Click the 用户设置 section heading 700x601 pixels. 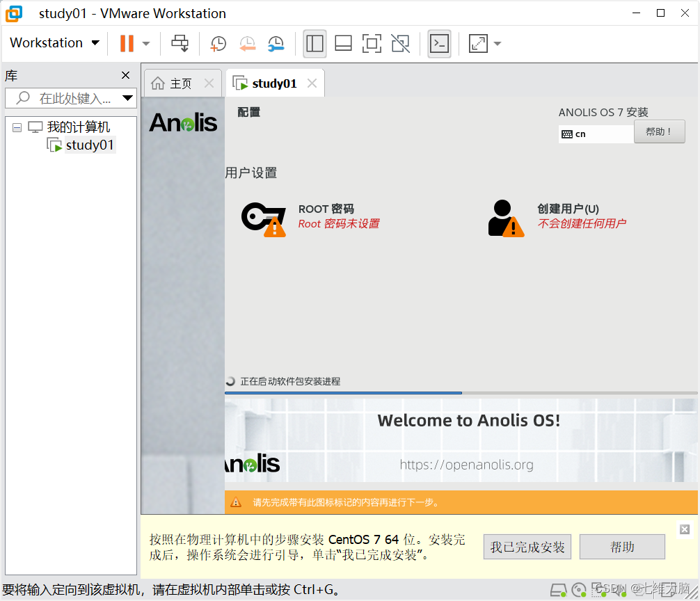pos(251,173)
